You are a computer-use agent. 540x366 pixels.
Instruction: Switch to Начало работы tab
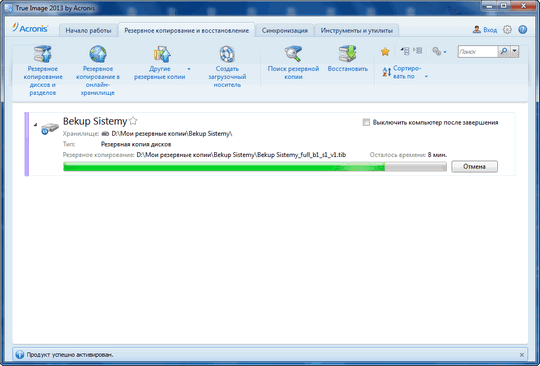88,30
